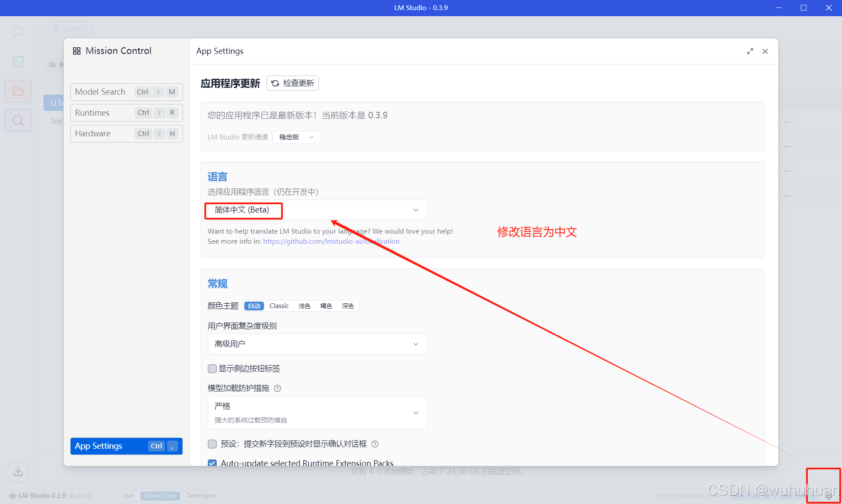
Task: Click help icon beside 预设 confirmation option
Action: [x=375, y=444]
